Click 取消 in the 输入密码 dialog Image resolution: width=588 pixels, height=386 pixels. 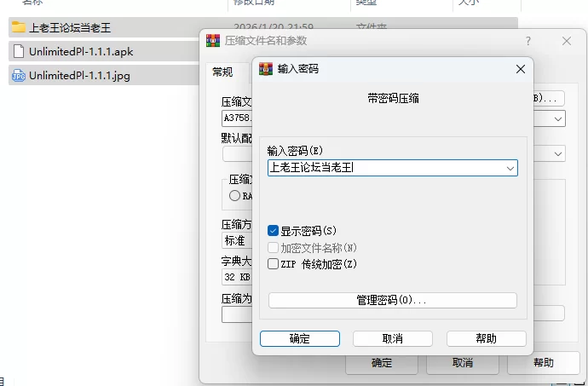coord(393,339)
